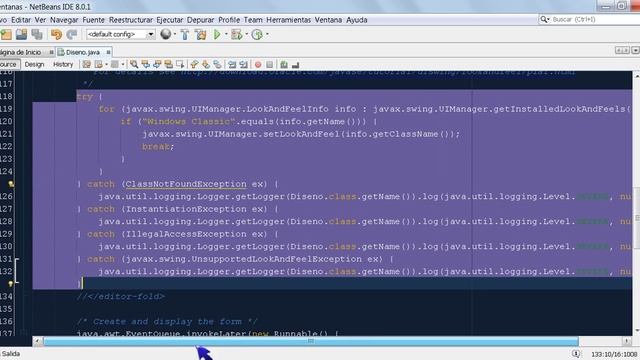Open the Depurar menu

[x=200, y=20]
